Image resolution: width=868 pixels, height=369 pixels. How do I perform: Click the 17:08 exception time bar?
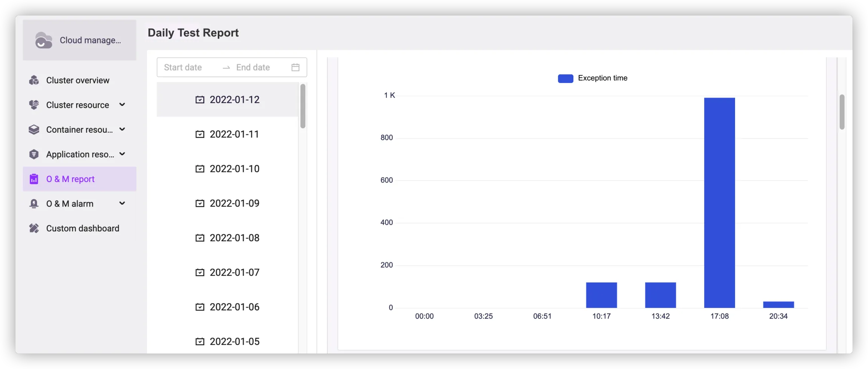tap(719, 203)
